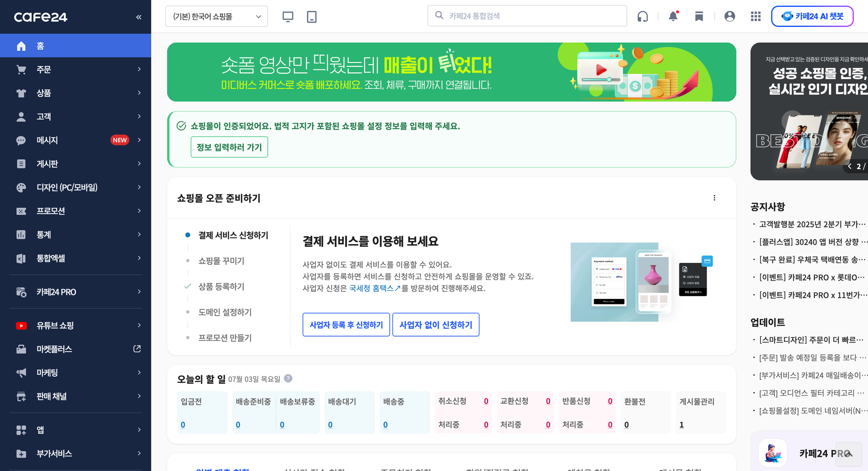Click the 주문 shopping cart icon
Viewport: 868px width, 471px height.
coord(21,69)
